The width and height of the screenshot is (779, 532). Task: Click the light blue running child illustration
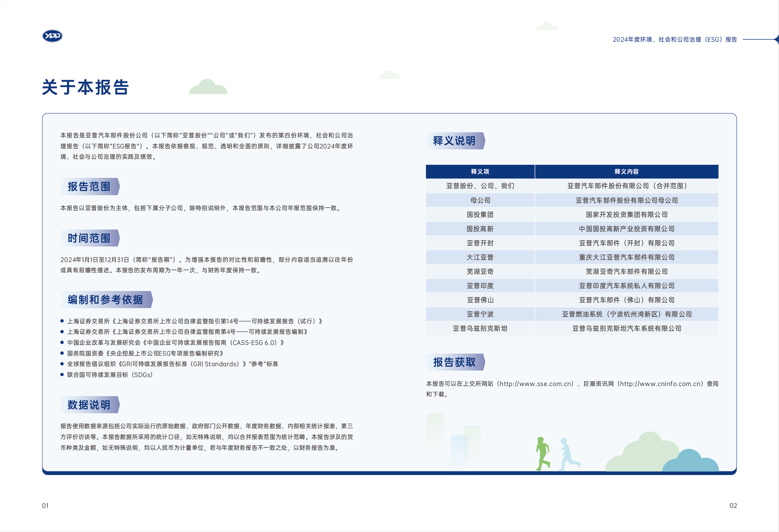point(569,455)
